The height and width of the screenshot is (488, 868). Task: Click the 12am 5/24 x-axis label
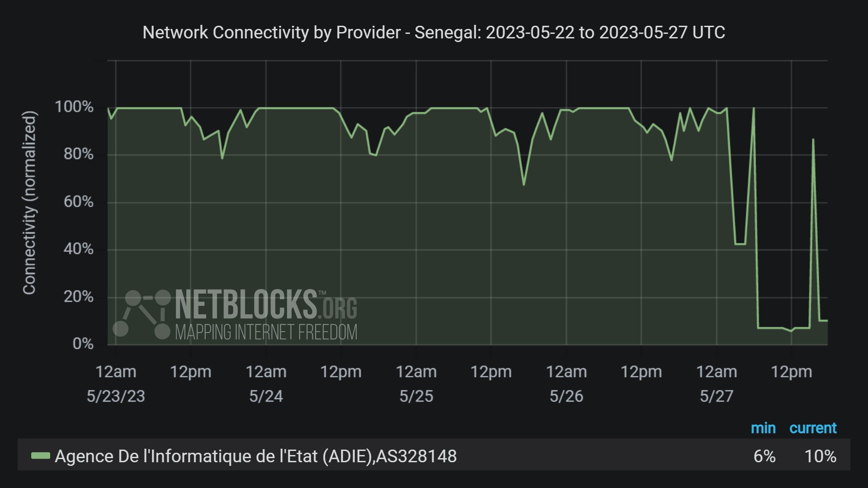(x=266, y=383)
